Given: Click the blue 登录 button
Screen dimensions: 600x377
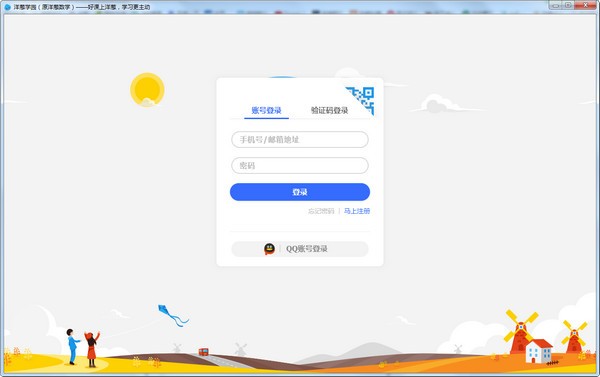Looking at the screenshot, I should [300, 192].
